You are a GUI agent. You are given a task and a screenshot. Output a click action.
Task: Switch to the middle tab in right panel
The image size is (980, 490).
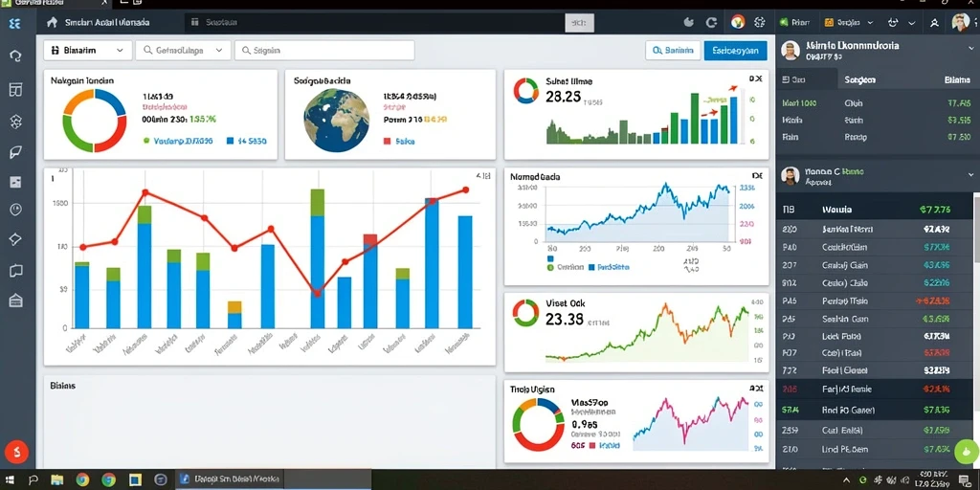click(x=860, y=80)
